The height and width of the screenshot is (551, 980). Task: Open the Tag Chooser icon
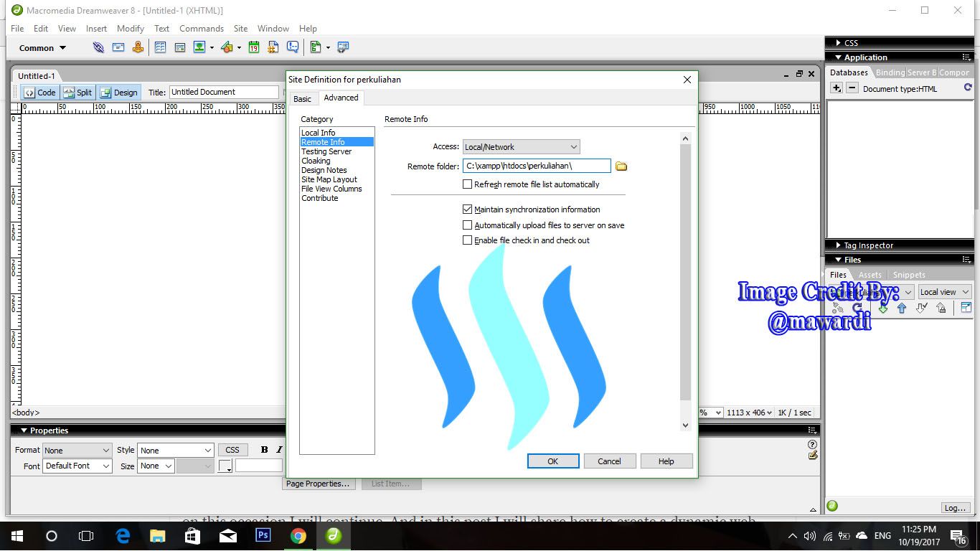(343, 47)
